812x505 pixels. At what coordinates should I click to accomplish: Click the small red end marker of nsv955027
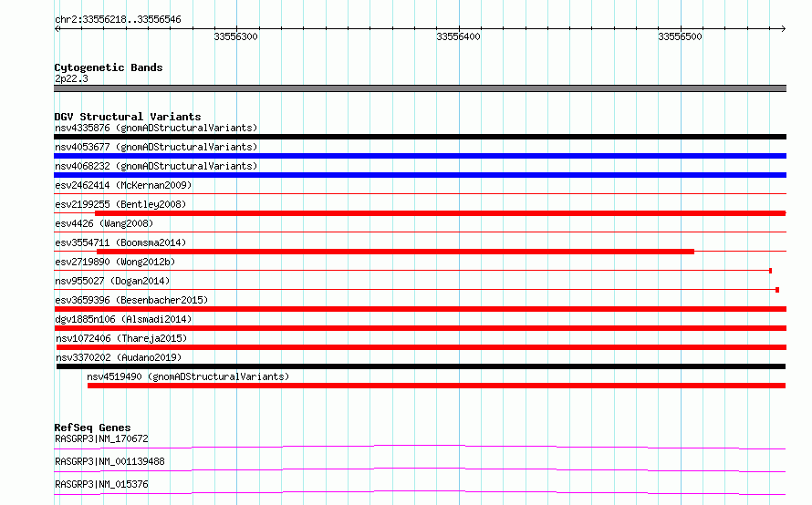click(777, 290)
